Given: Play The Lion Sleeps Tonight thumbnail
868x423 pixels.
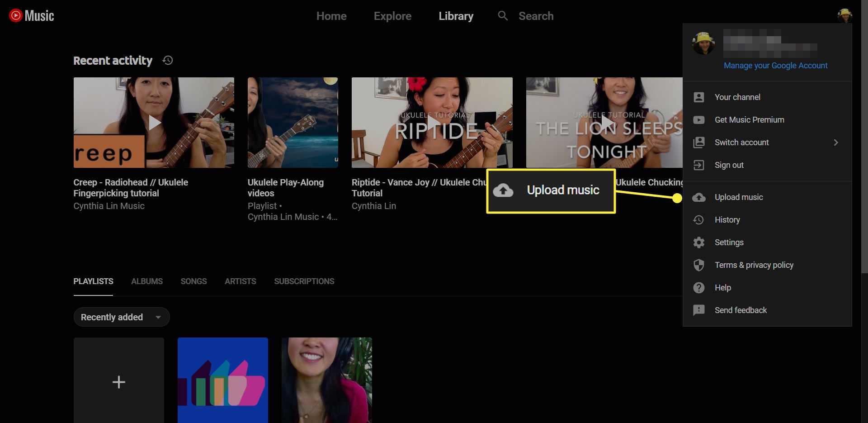Looking at the screenshot, I should (x=604, y=123).
